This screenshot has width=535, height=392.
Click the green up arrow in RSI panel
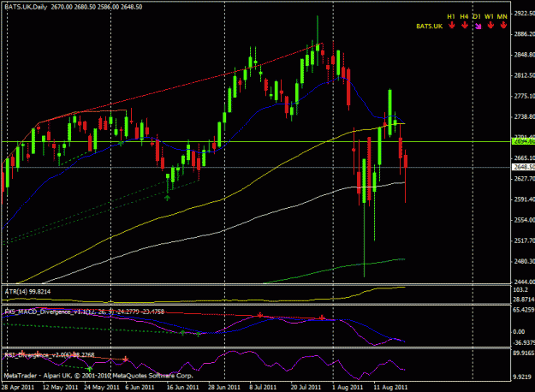[x=89, y=369]
